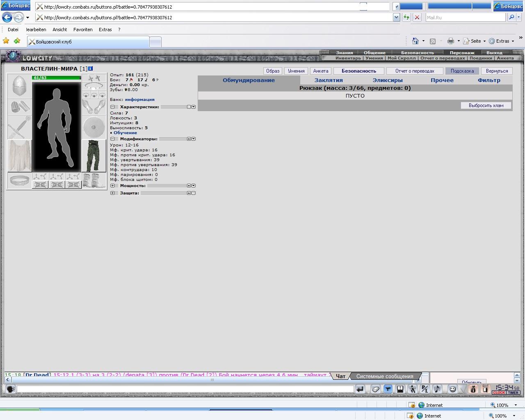Follow the Обучение link
Image resolution: width=525 pixels, height=420 pixels.
pos(125,133)
